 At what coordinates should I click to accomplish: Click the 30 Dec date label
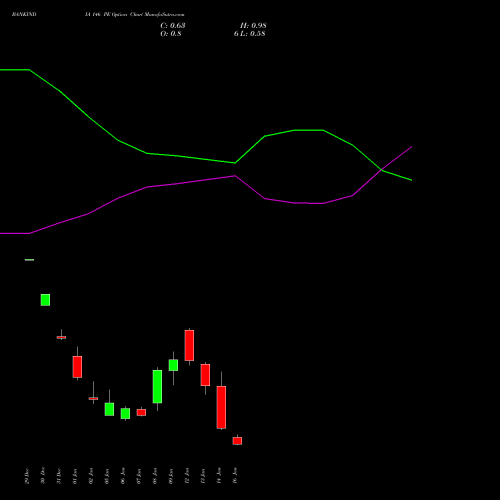(x=43, y=476)
